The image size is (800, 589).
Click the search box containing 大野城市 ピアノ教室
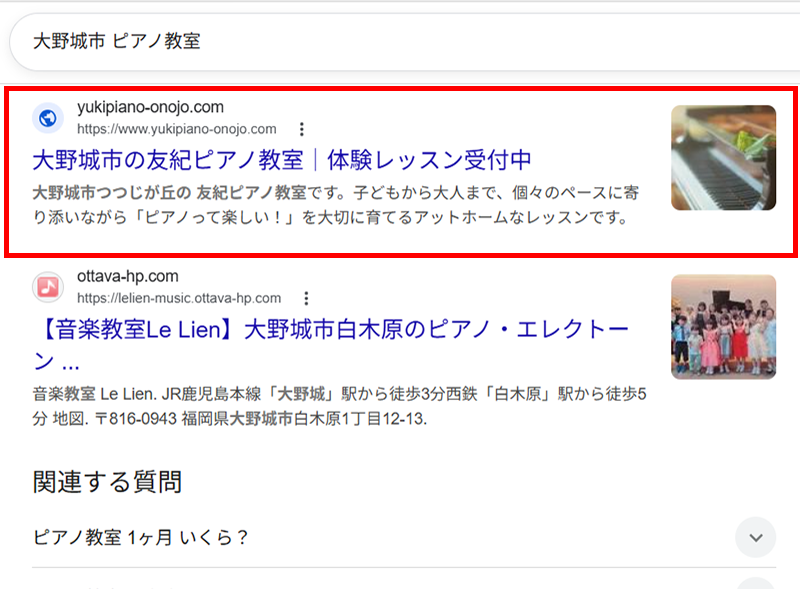tap(403, 41)
